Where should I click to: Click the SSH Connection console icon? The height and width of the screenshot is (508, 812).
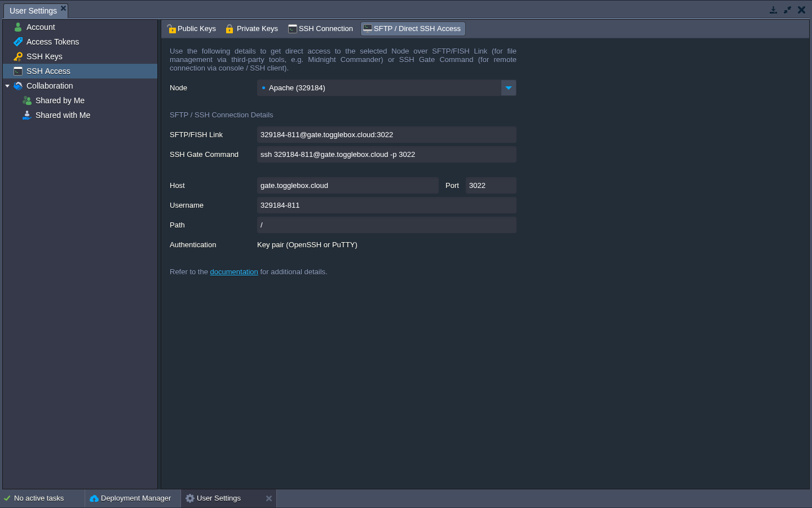tap(293, 29)
